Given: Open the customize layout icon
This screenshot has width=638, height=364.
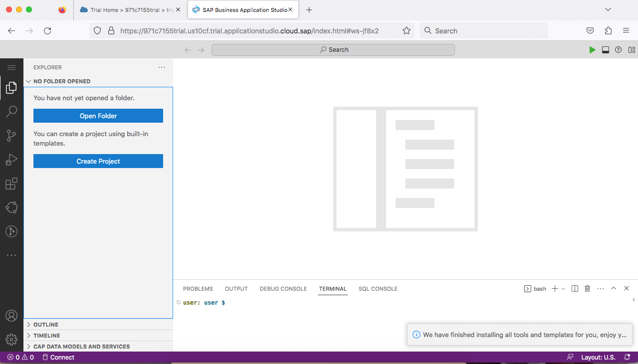Looking at the screenshot, I should tap(632, 50).
